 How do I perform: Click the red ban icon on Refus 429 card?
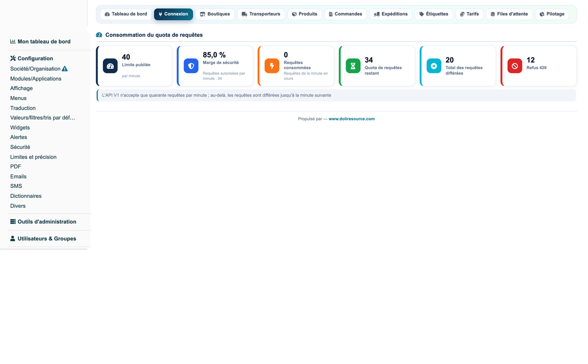tap(515, 66)
